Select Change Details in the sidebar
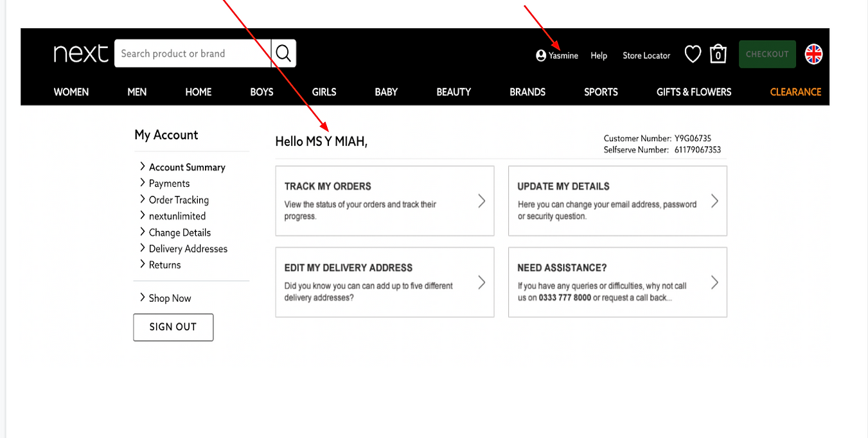The height and width of the screenshot is (438, 868). coord(180,232)
